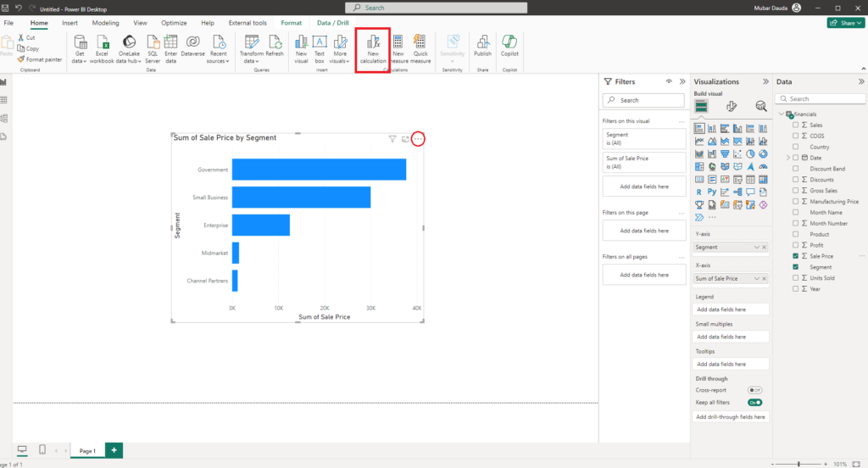Insert a Text box from ribbon
Viewport: 868px width, 468px height.
(320, 49)
